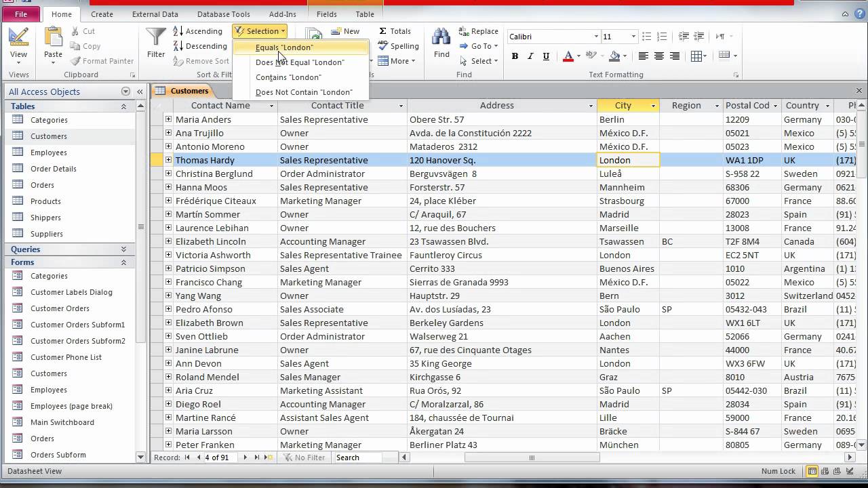Apply Underline formatting
Screen dimensions: 868x488
coord(545,56)
